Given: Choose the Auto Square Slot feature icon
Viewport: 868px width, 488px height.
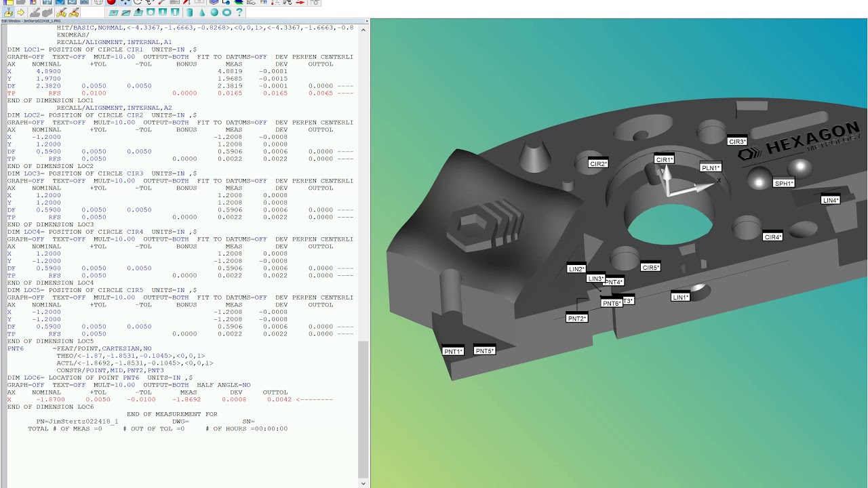Looking at the screenshot, I should pos(175,12).
